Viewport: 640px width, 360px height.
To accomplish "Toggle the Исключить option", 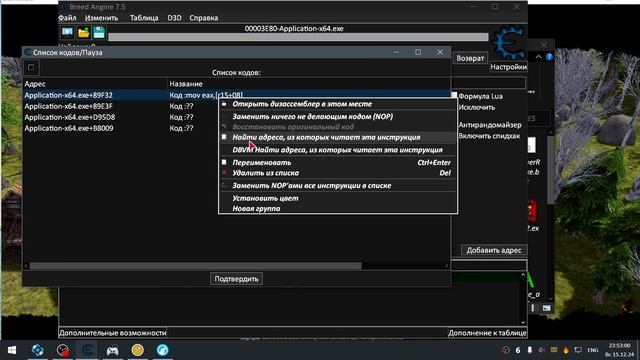I will pos(476,107).
